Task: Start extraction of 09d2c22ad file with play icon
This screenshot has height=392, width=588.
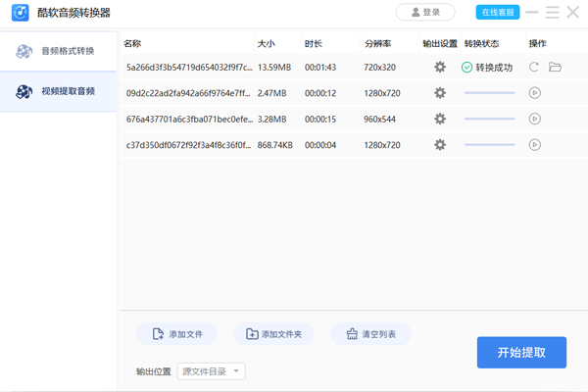Action: (x=534, y=93)
